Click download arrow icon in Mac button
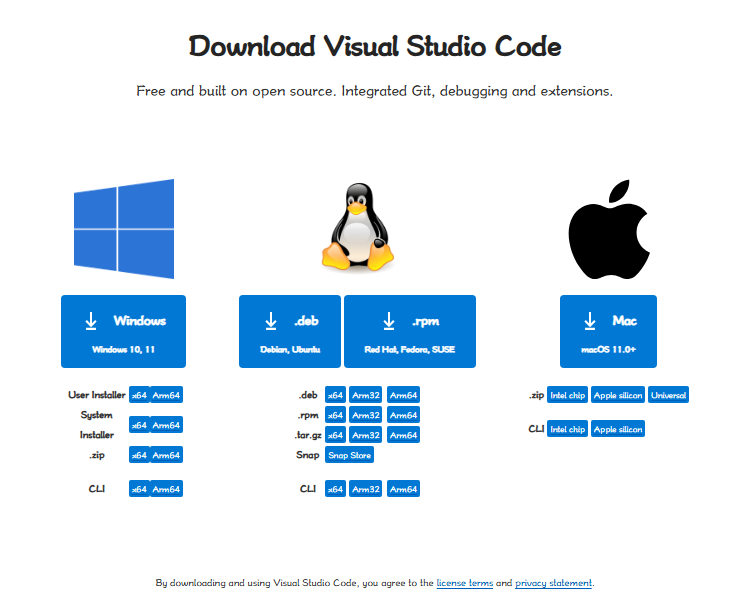754x612 pixels. 590,321
